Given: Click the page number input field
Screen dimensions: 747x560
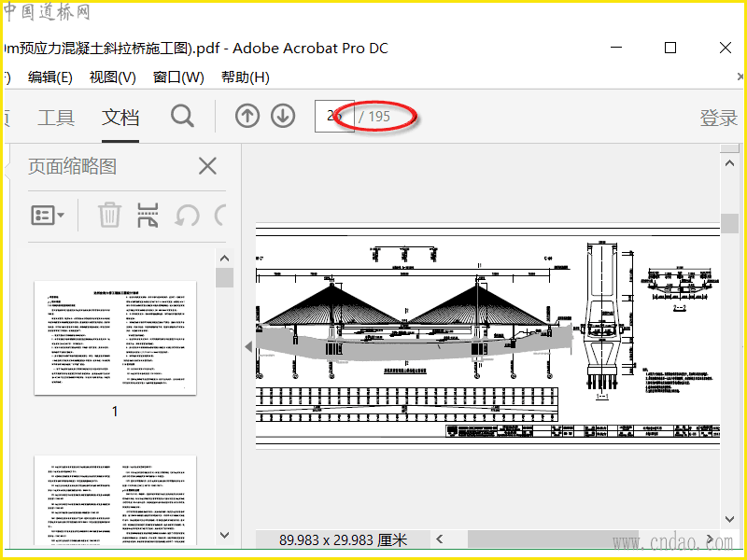Looking at the screenshot, I should point(334,116).
